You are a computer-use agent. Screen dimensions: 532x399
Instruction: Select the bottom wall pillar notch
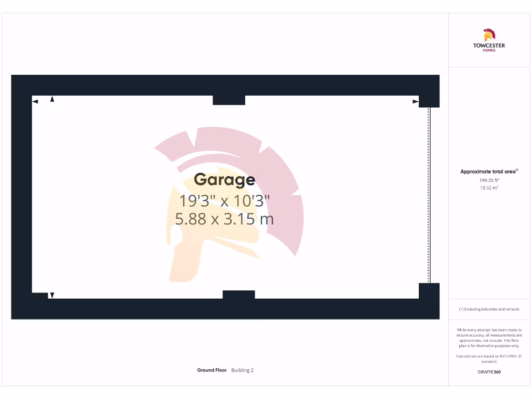238,295
